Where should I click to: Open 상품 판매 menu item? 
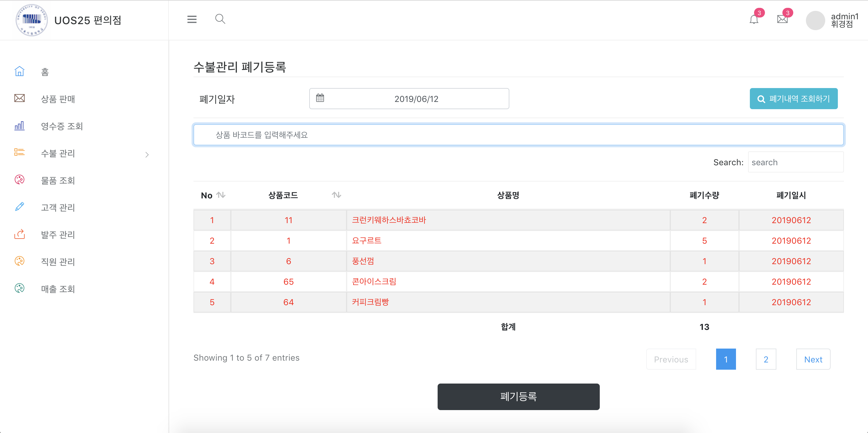(x=58, y=99)
